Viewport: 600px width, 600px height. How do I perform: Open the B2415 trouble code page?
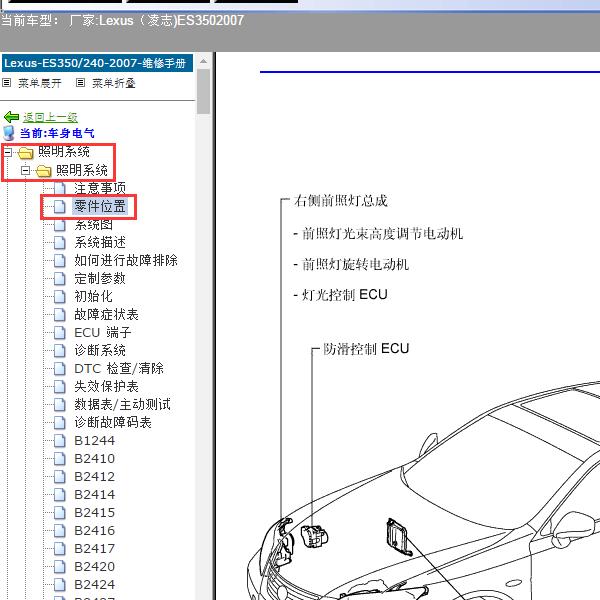pyautogui.click(x=95, y=512)
